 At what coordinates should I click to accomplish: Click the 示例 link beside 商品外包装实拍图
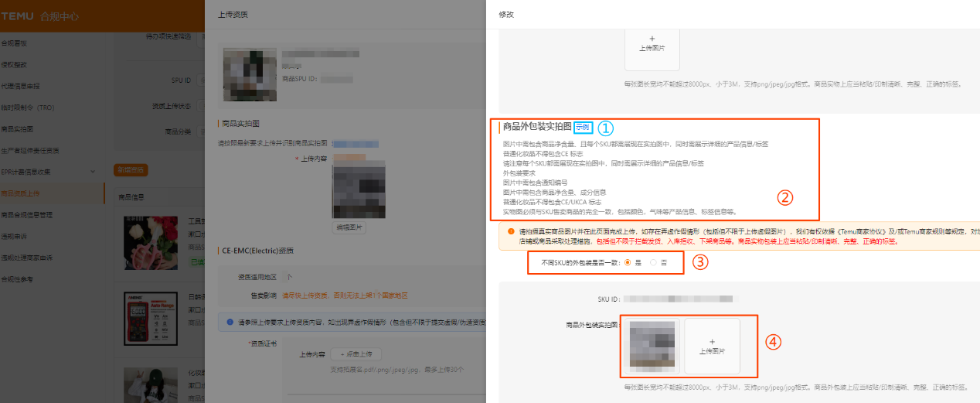point(582,127)
